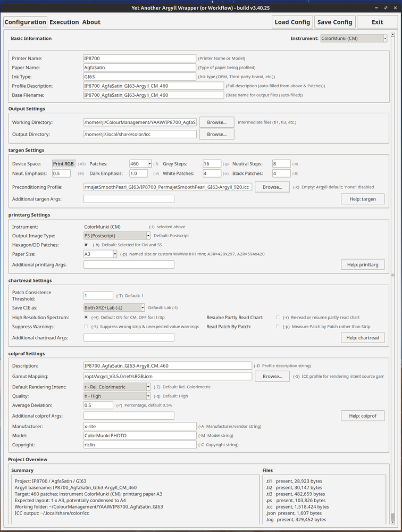Edit the Dark Emphasis value
This screenshot has height=532, width=402.
pos(138,173)
